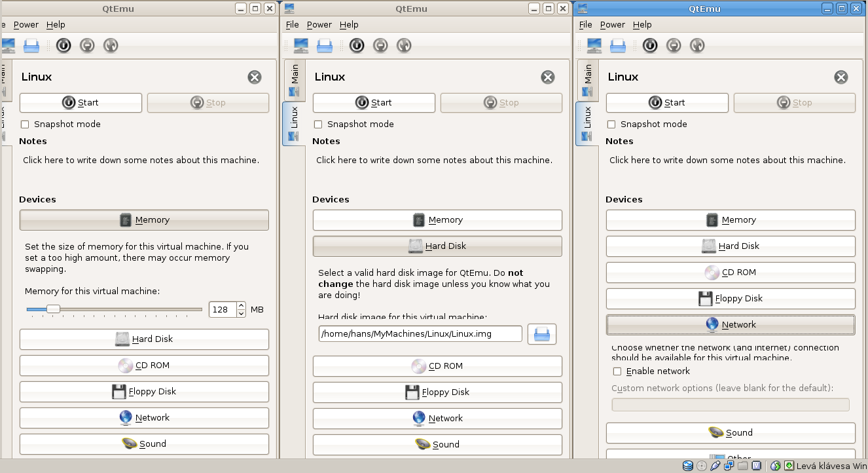Screen dimensions: 868x473
Task: Open File menu in middle window
Action: click(293, 25)
